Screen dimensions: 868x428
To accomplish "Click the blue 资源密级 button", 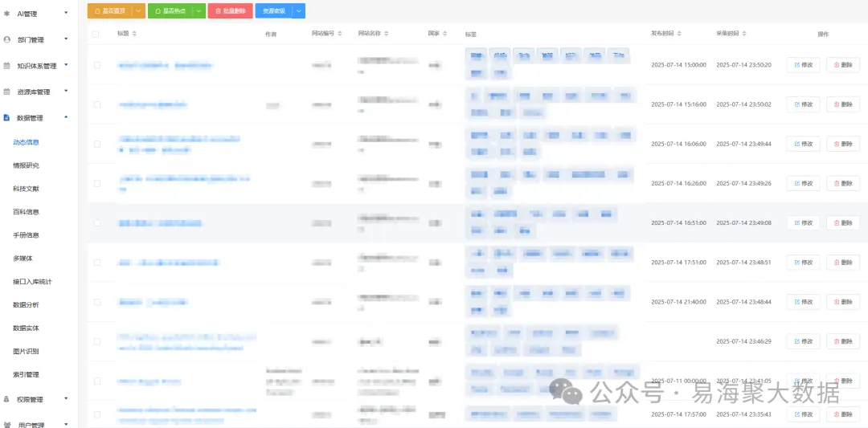I will click(x=273, y=11).
